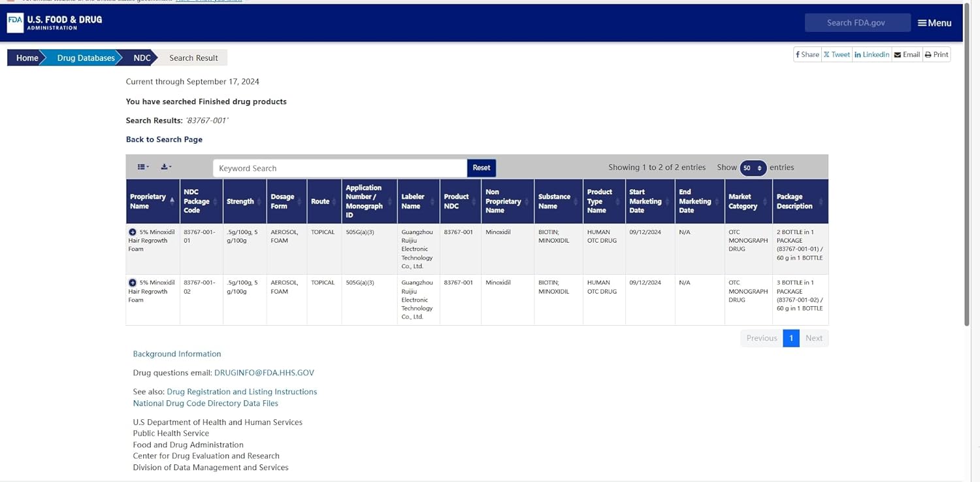980x482 pixels.
Task: Open Drug Registration and Listing Instructions link
Action: coord(242,392)
